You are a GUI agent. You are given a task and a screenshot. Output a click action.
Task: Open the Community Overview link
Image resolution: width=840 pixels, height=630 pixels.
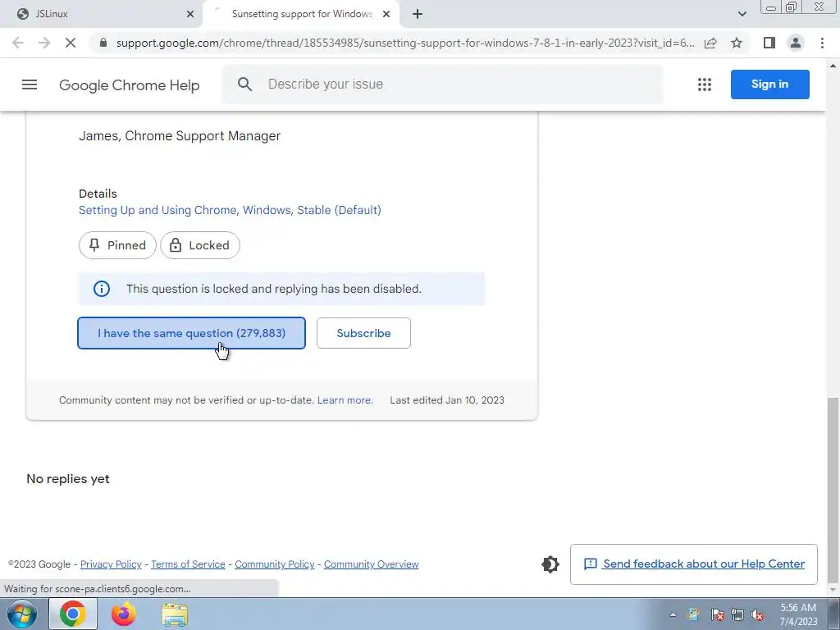372,564
